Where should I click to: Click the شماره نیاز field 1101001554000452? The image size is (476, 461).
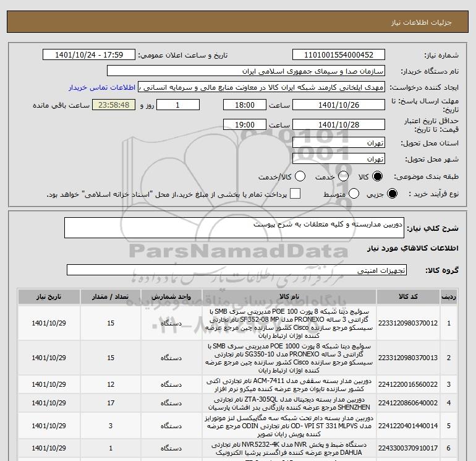pyautogui.click(x=339, y=55)
